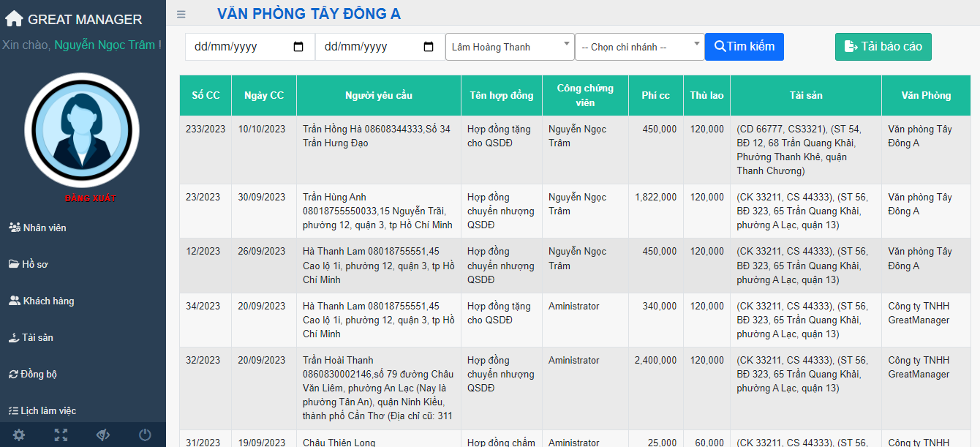Open Khách hàng in the sidebar
This screenshot has width=980, height=447.
click(x=48, y=301)
